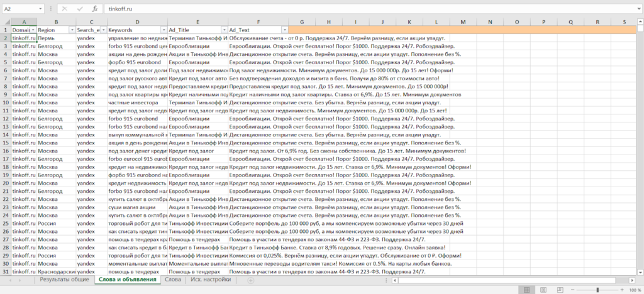Select row 1 header
The width and height of the screenshot is (644, 294).
pos(6,30)
